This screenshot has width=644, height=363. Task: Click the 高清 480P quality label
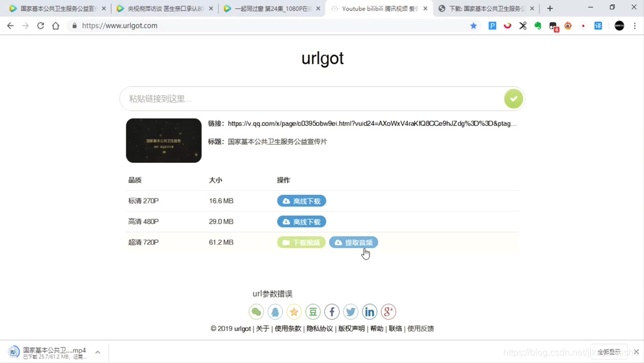(144, 221)
